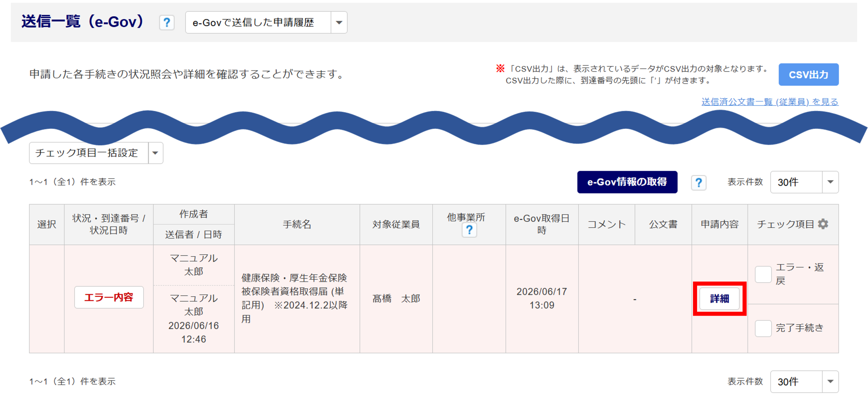The height and width of the screenshot is (412, 868).
Task: Click the e-Gov情報の取得 button
Action: pos(627,182)
